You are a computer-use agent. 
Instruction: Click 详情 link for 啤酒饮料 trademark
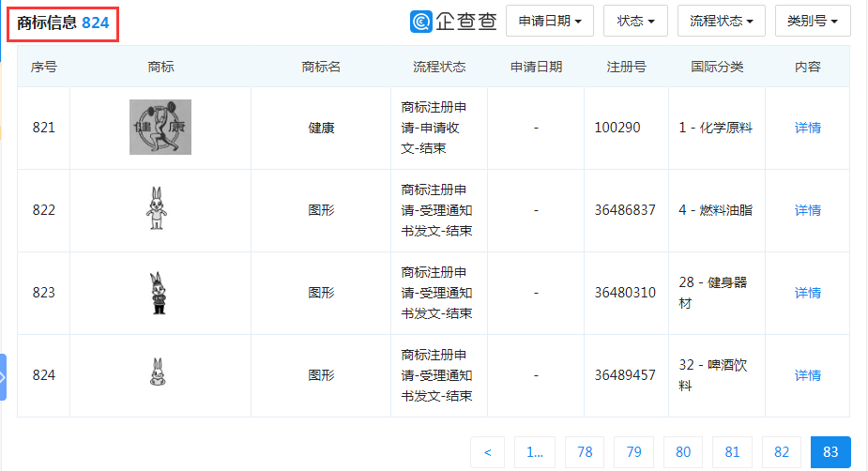click(x=807, y=375)
